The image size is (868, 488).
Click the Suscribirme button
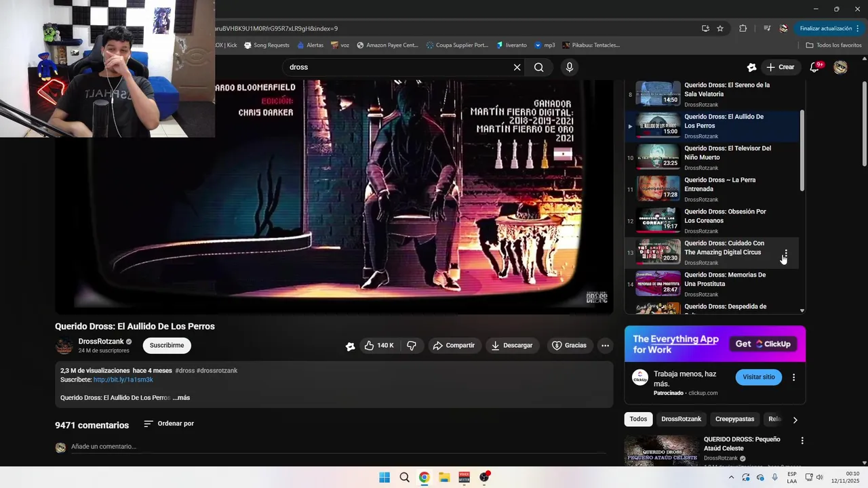point(167,346)
